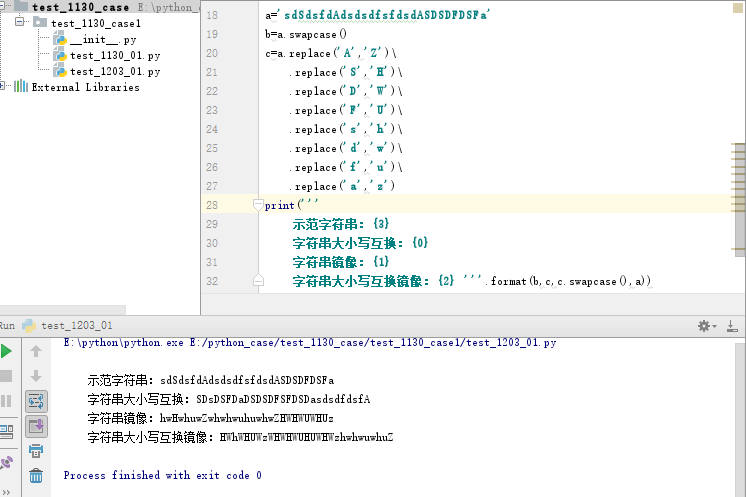This screenshot has height=497, width=746.
Task: Click the green Rerun button
Action: pos(6,351)
